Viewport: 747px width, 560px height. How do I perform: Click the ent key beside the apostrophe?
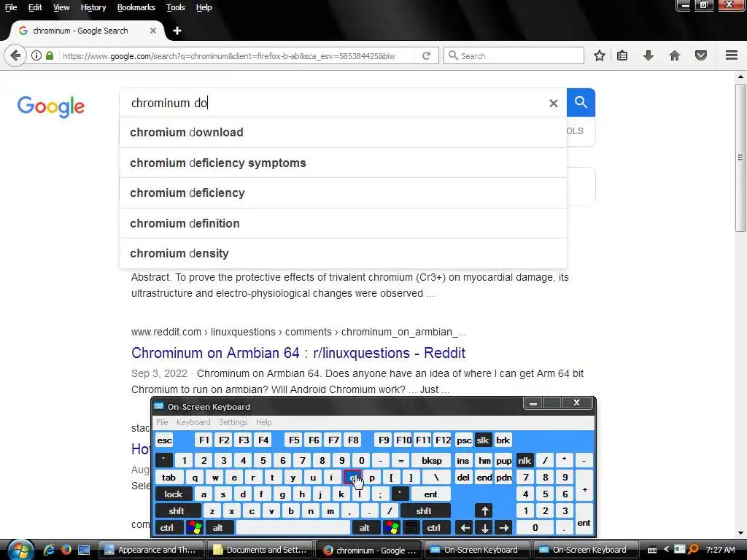pos(430,494)
